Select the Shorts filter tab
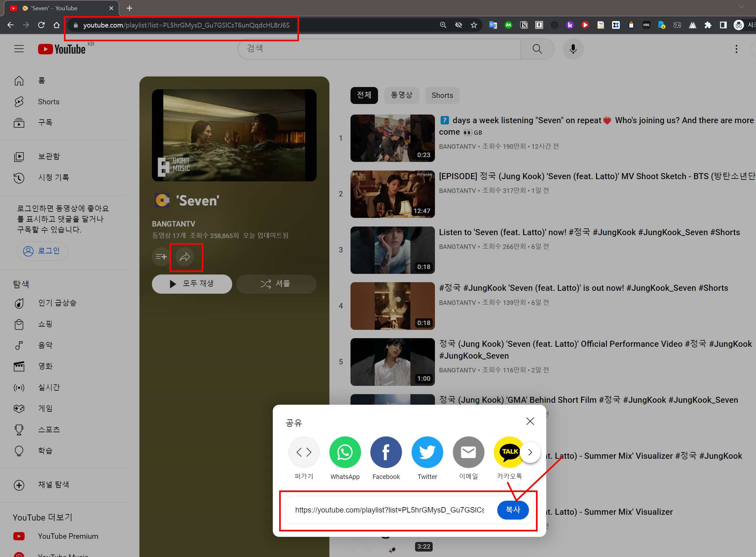 [442, 95]
